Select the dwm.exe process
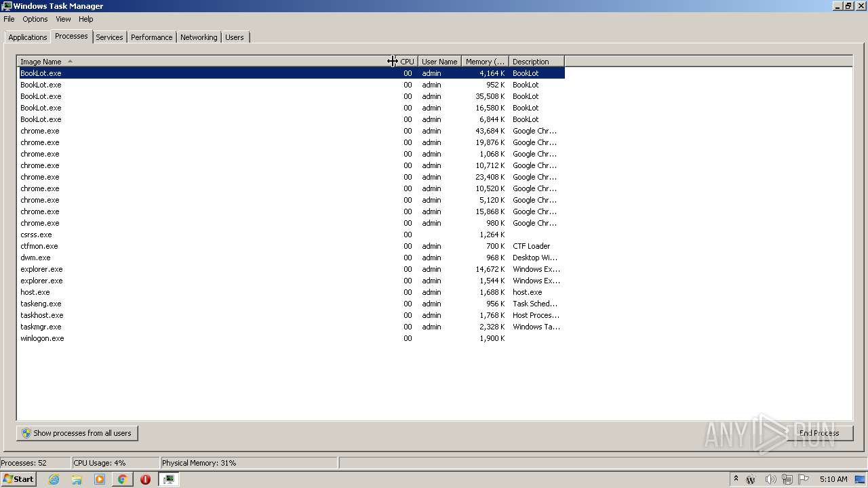This screenshot has width=868, height=488. tap(291, 258)
